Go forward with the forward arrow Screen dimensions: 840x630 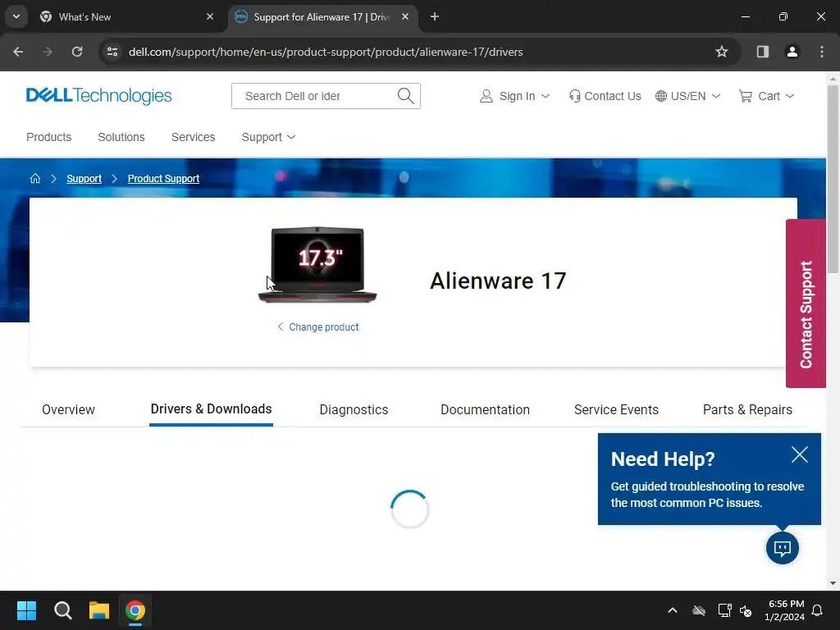pos(48,52)
